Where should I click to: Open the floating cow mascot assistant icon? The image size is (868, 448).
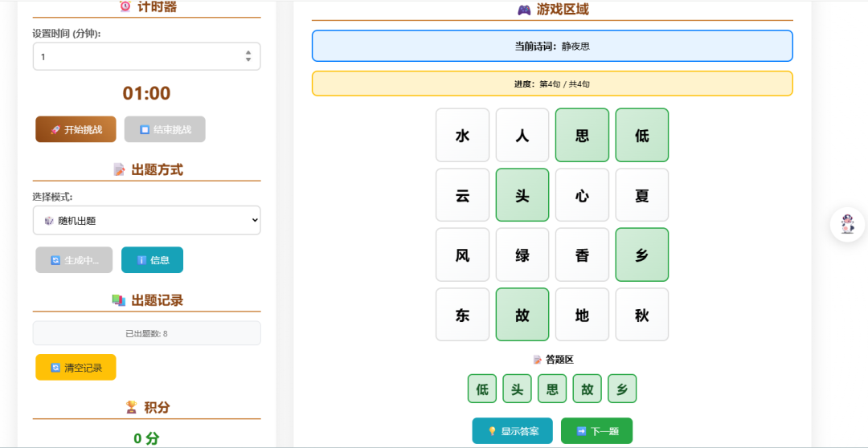[848, 225]
